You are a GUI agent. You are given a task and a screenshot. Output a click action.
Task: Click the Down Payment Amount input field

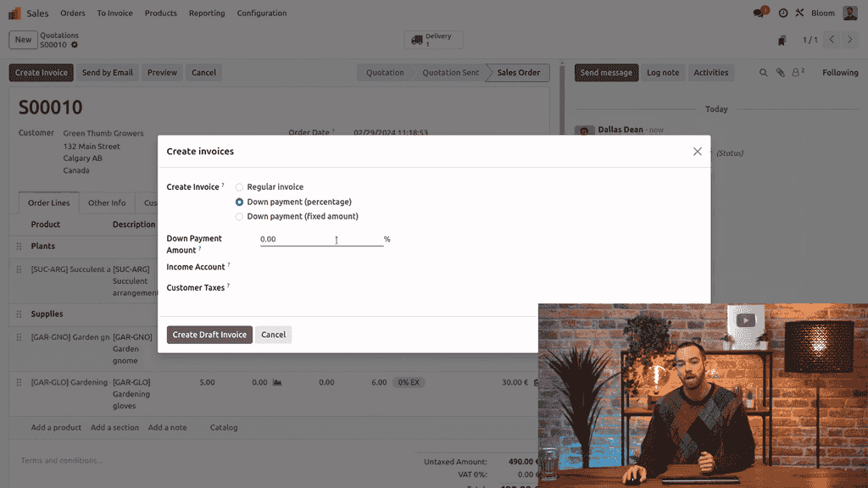click(x=320, y=240)
